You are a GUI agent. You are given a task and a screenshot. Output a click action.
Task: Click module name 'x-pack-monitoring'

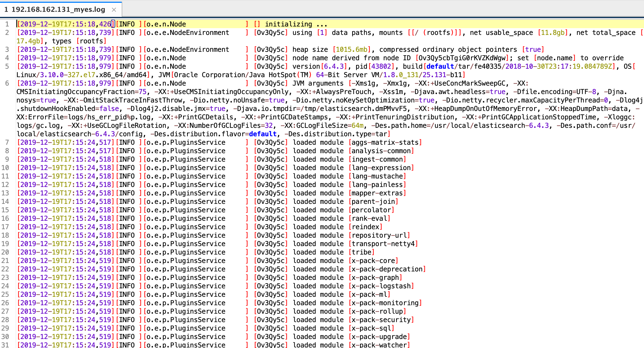pyautogui.click(x=385, y=303)
